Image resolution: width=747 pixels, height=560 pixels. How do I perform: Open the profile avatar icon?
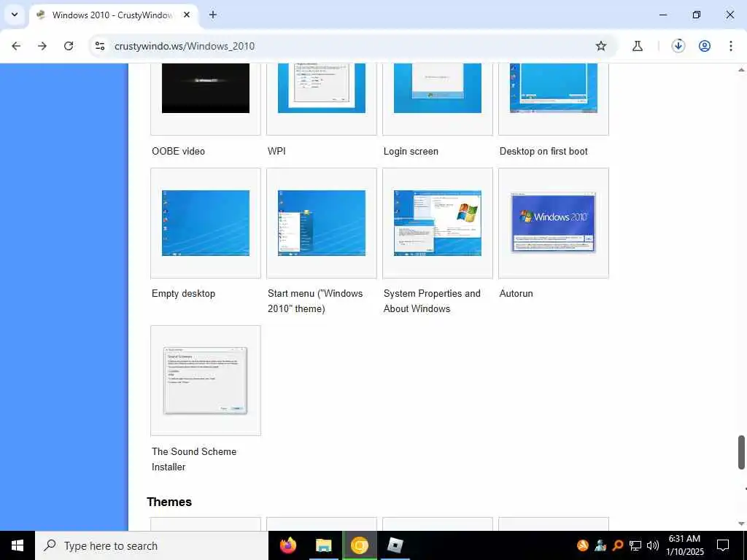[705, 46]
